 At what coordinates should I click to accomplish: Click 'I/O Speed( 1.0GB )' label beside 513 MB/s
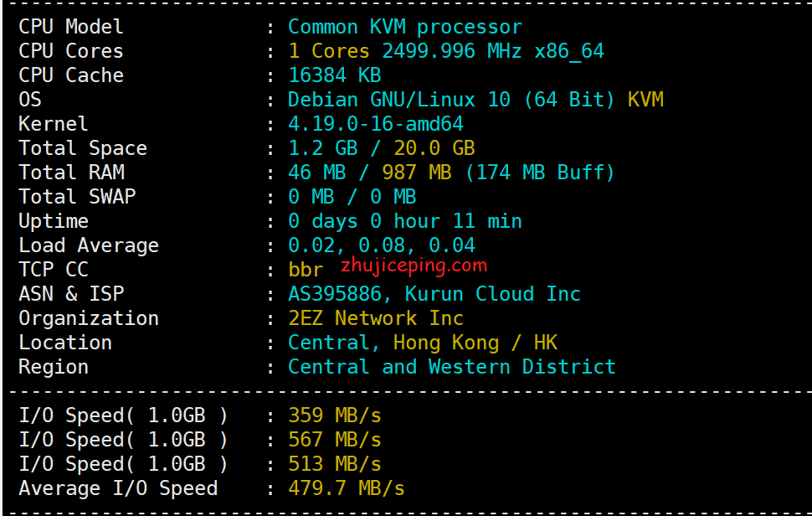click(x=123, y=464)
